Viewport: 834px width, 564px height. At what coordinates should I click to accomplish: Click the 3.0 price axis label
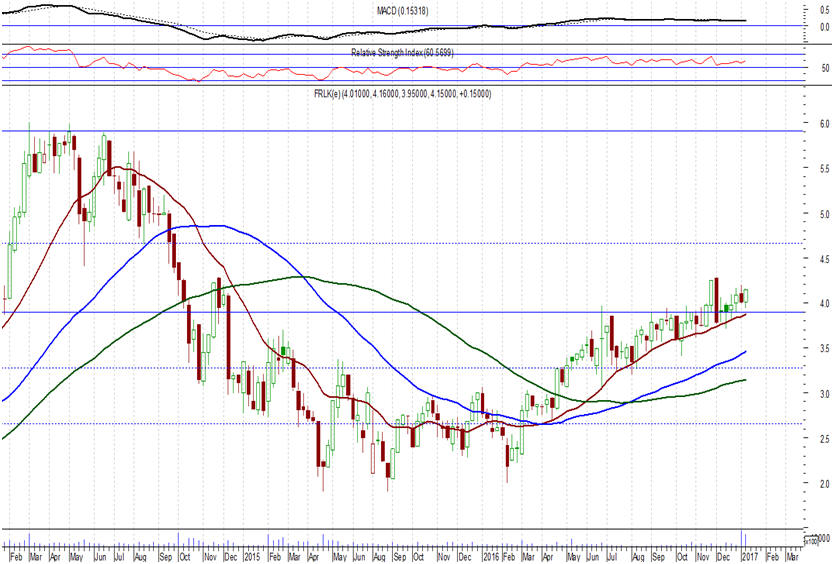click(824, 394)
